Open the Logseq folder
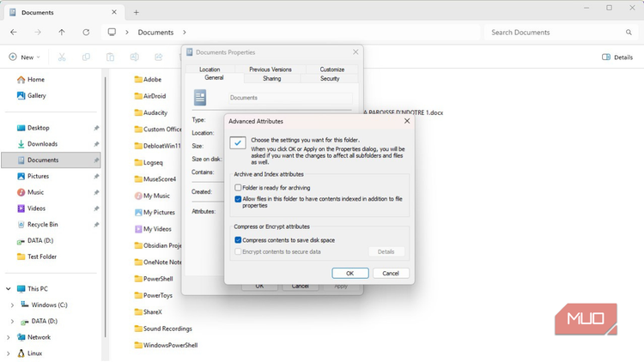Viewport: 644px width, 362px height. [149, 162]
